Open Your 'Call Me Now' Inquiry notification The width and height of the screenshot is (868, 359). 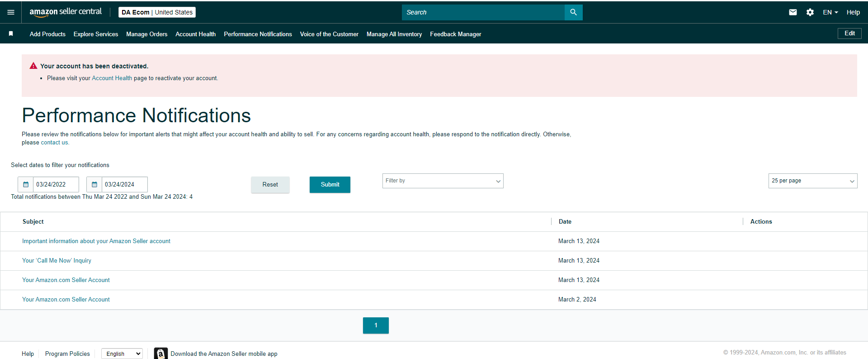pos(57,261)
